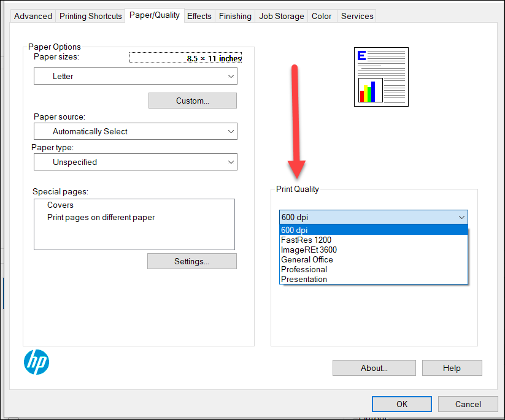Screen dimensions: 505x420
Task: Open the Settings dialog
Action: [x=191, y=261]
